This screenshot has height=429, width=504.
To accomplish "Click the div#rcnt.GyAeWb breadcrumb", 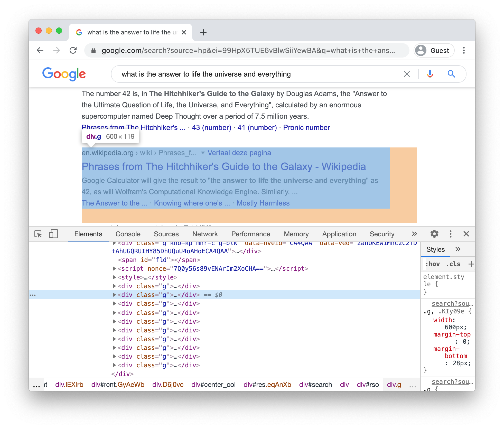I will click(118, 385).
